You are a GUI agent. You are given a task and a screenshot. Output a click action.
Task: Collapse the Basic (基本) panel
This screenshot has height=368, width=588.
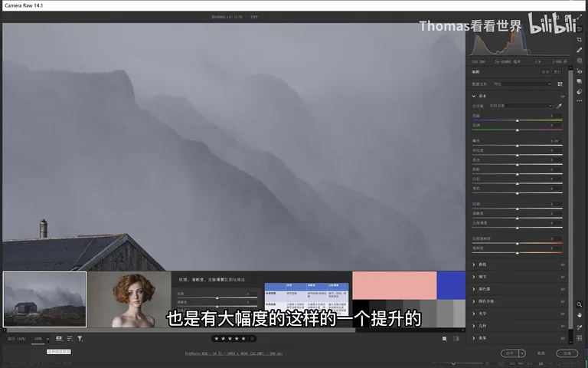(474, 96)
